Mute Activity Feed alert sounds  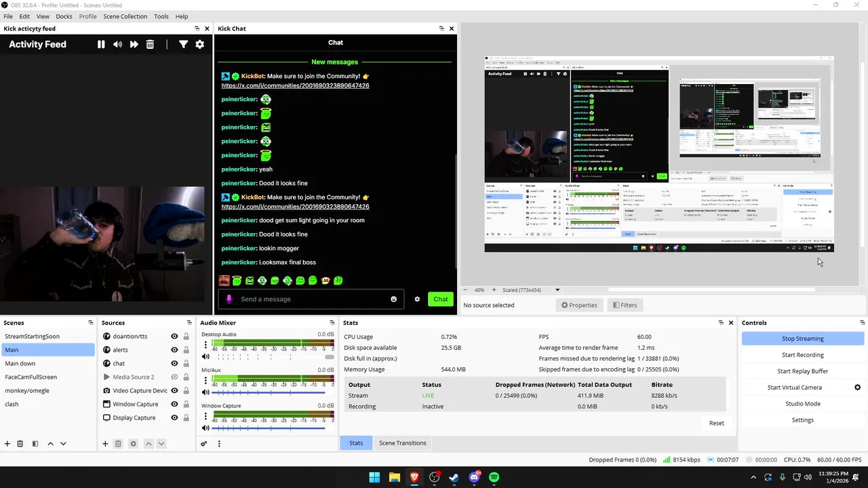click(x=117, y=44)
